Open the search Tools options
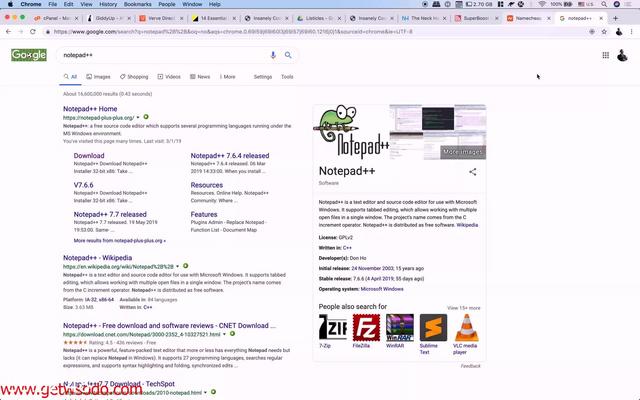 pyautogui.click(x=287, y=77)
